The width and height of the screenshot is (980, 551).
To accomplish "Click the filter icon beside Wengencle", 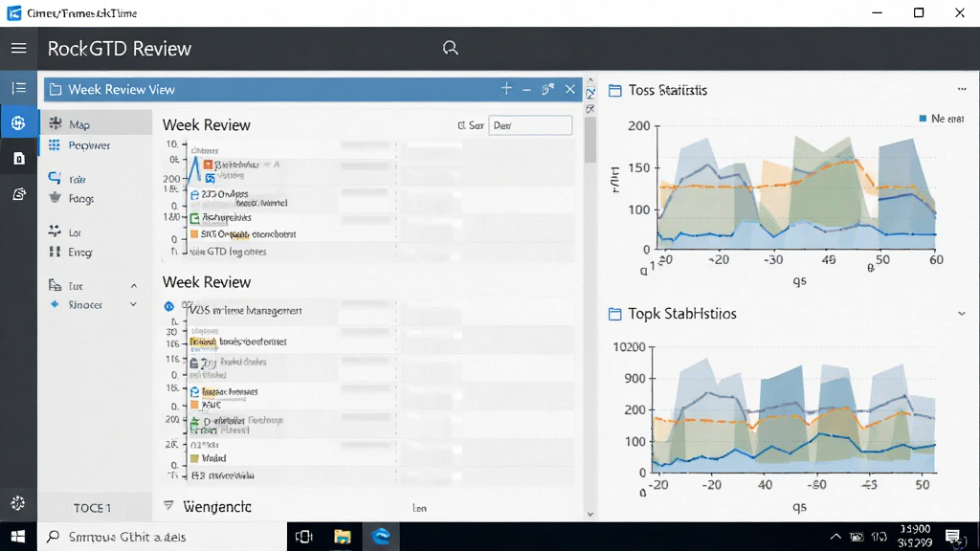I will (x=168, y=505).
